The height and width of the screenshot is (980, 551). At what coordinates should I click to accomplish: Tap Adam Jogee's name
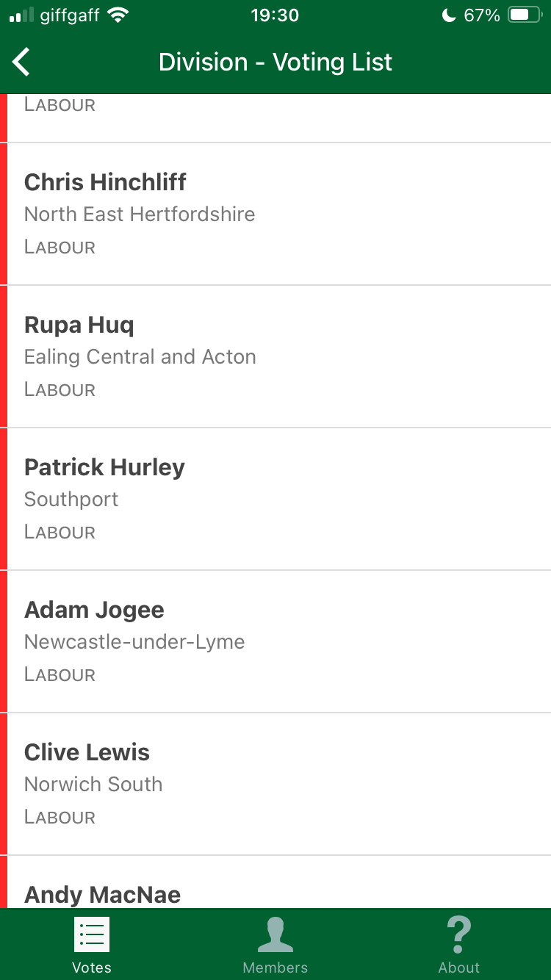pyautogui.click(x=94, y=610)
